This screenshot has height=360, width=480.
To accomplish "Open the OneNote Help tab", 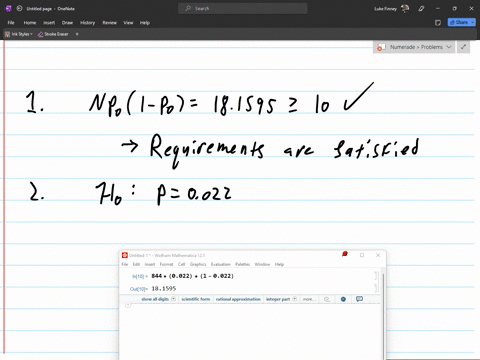I will tap(145, 23).
